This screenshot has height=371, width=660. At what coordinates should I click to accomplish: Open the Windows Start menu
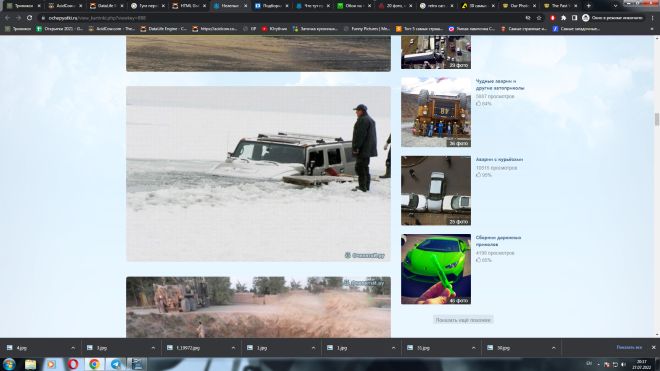tap(9, 364)
